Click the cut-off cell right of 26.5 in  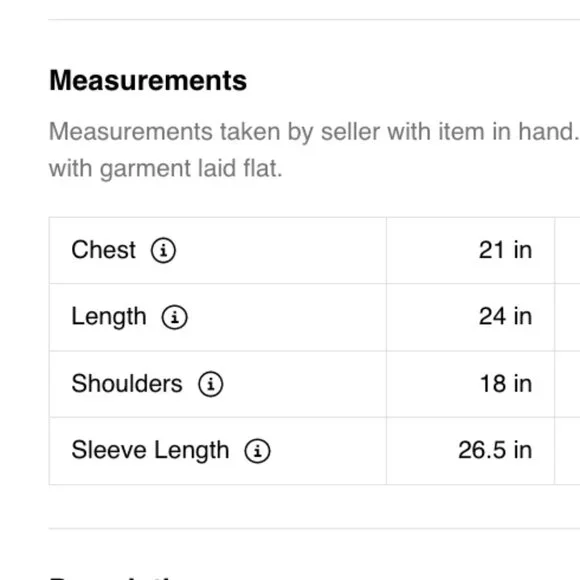(567, 451)
